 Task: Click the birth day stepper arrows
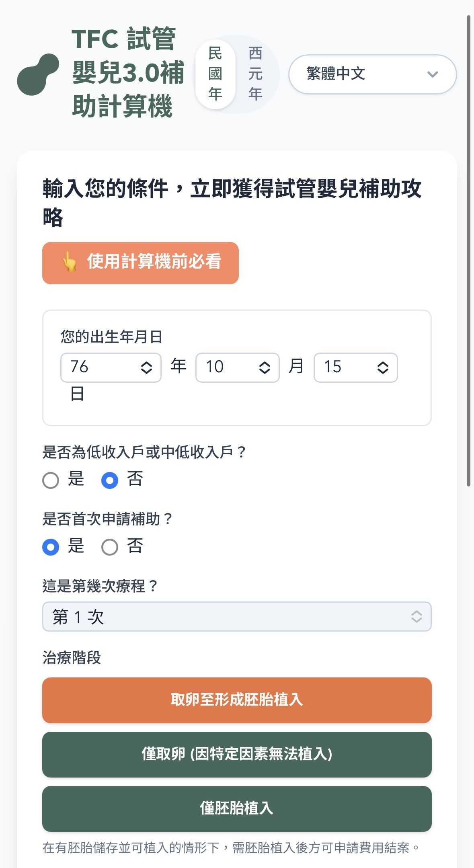tap(383, 367)
